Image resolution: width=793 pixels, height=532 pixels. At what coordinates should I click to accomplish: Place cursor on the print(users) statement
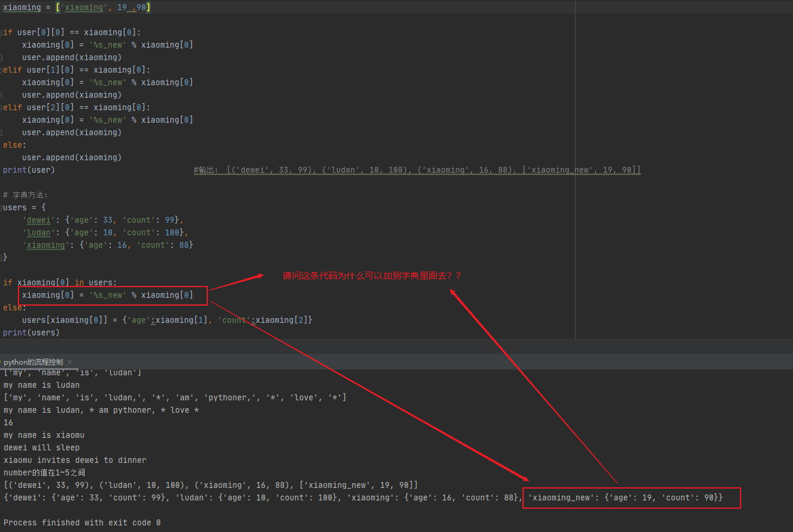click(31, 332)
